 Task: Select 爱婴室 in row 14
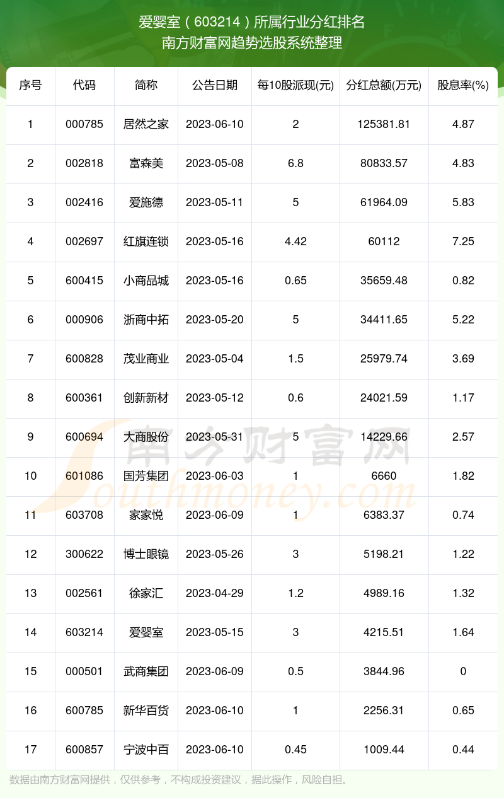(x=146, y=632)
